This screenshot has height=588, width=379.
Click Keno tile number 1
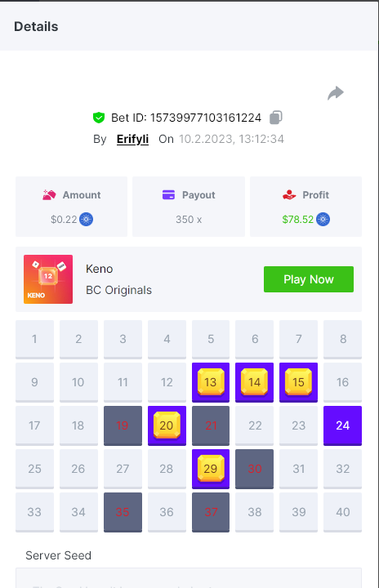[x=34, y=340]
